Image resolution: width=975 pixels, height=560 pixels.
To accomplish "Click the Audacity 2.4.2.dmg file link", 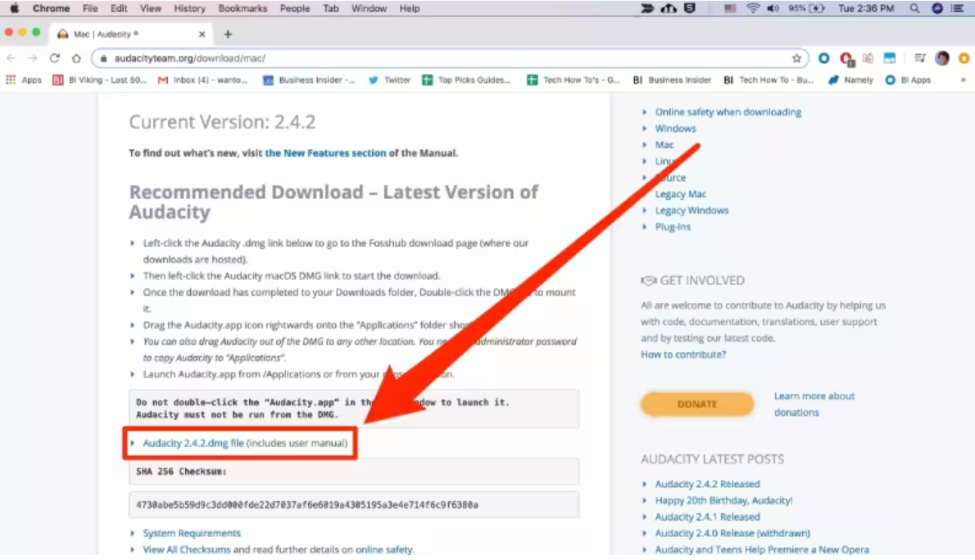I will (193, 443).
